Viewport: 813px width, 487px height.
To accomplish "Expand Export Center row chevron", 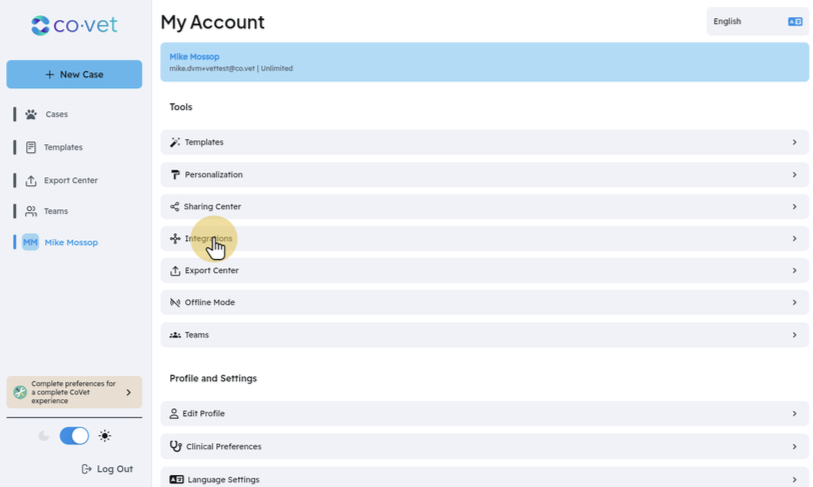I will coord(794,271).
